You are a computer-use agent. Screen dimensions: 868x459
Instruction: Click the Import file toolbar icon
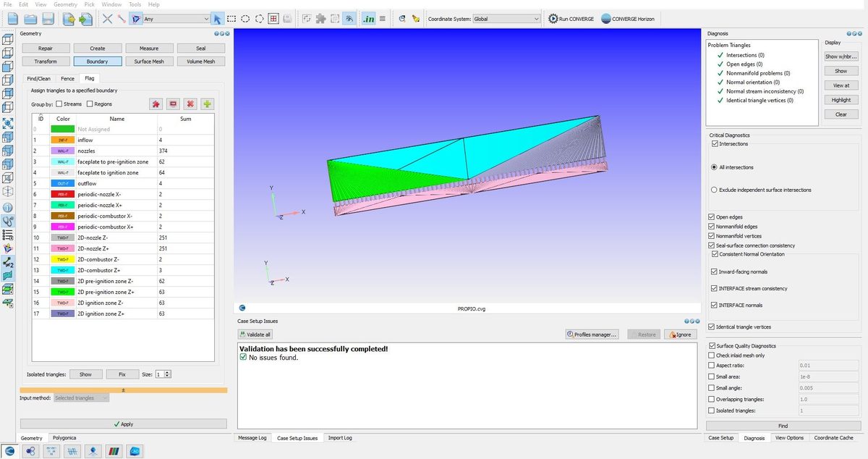[x=69, y=19]
